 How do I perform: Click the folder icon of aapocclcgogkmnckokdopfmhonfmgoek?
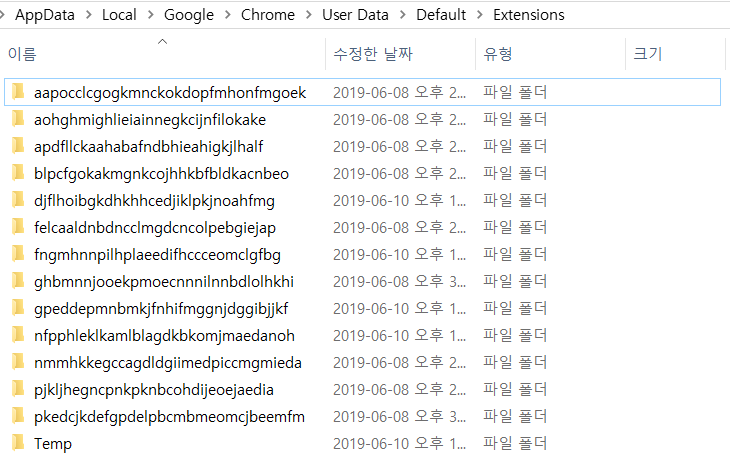(x=18, y=91)
